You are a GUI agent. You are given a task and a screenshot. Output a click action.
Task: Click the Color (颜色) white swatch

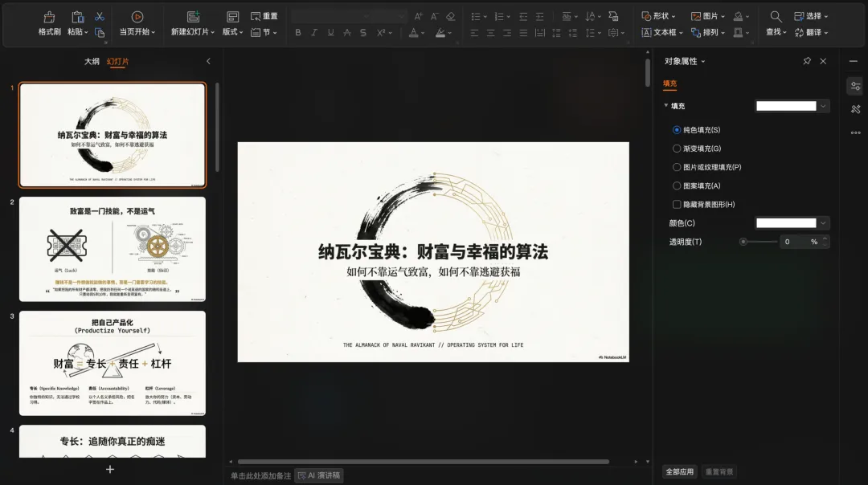click(x=786, y=223)
